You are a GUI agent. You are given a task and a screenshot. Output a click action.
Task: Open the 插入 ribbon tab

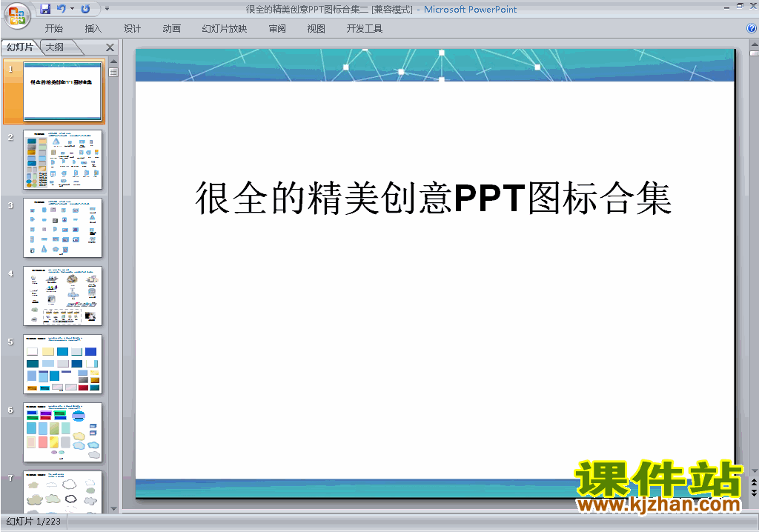(x=93, y=29)
